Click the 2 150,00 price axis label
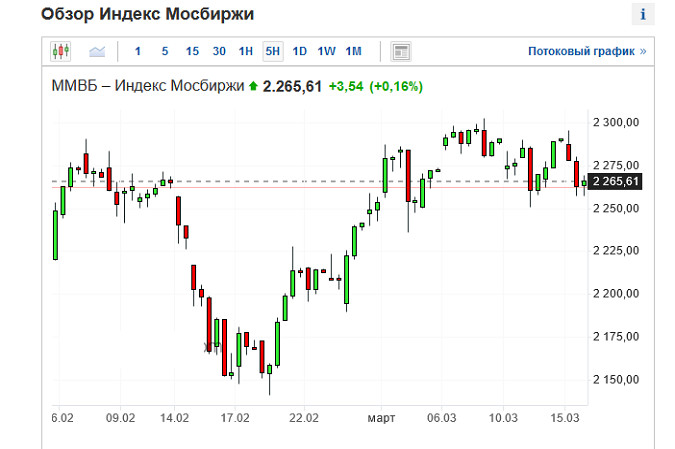 [616, 379]
